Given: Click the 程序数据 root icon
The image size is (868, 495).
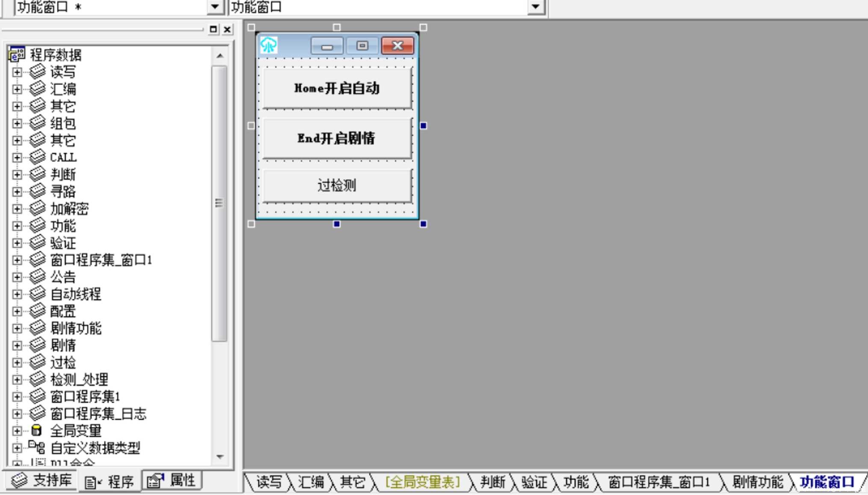Looking at the screenshot, I should [17, 54].
